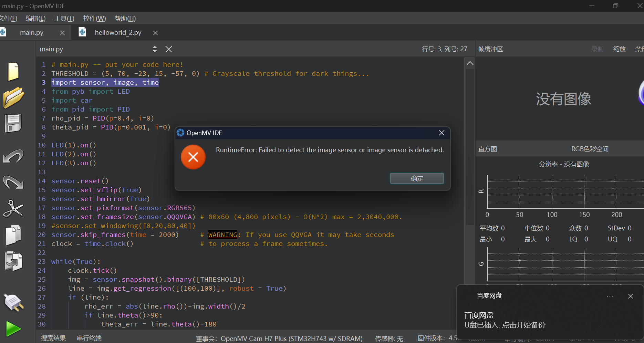Click 缩放 zoom button in frame buffer
The image size is (644, 343).
coord(619,49)
